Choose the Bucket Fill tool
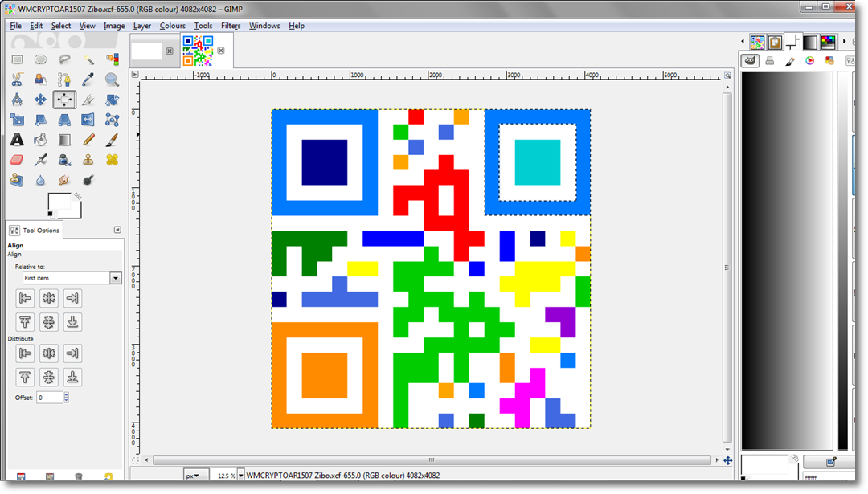The image size is (868, 494). point(40,140)
